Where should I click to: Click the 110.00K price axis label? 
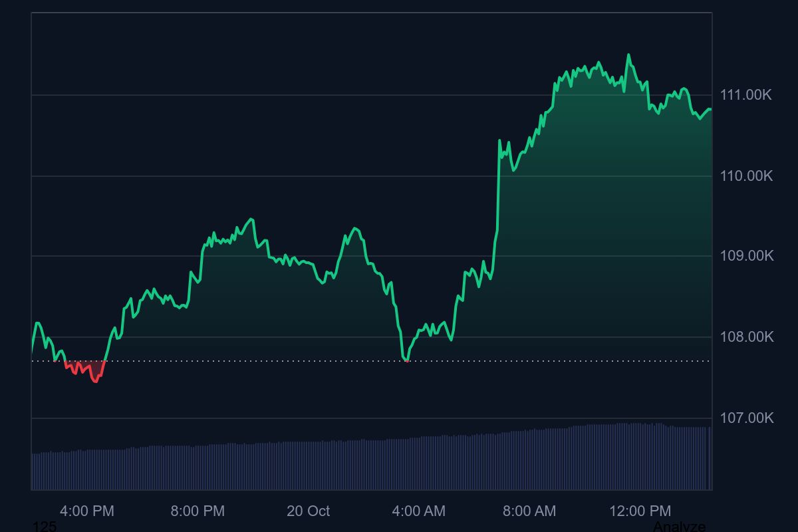745,176
